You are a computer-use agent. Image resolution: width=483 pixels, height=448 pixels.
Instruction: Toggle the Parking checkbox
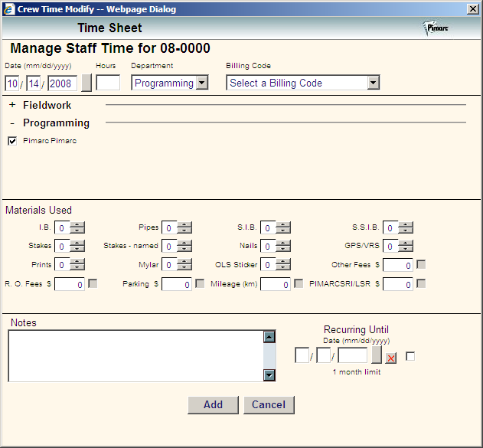200,283
